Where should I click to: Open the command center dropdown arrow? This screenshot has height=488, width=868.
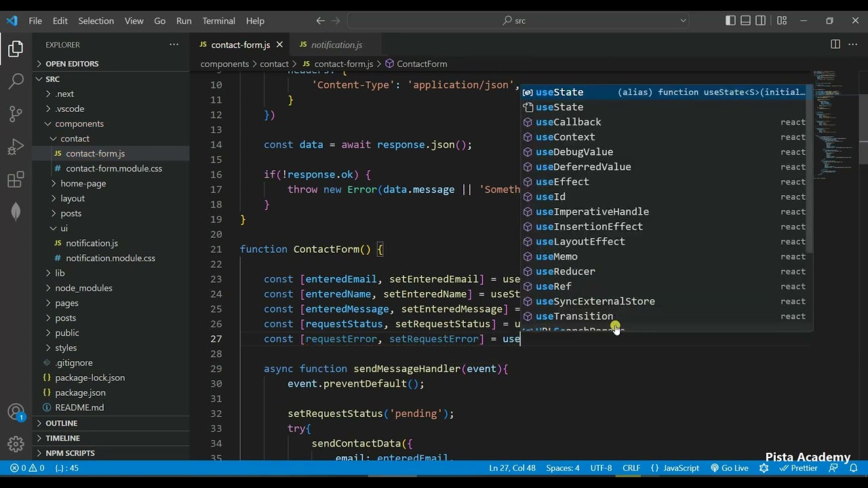click(683, 20)
